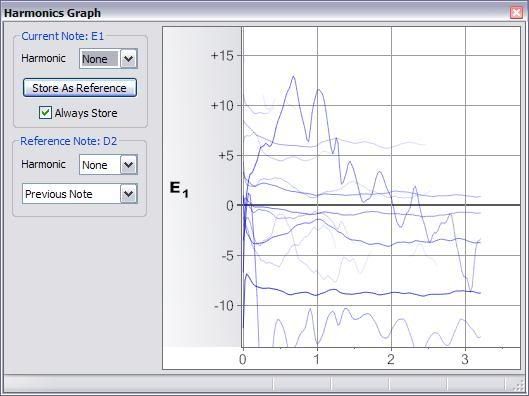Expand the Previous Note dropdown
The height and width of the screenshot is (396, 529).
[x=129, y=194]
